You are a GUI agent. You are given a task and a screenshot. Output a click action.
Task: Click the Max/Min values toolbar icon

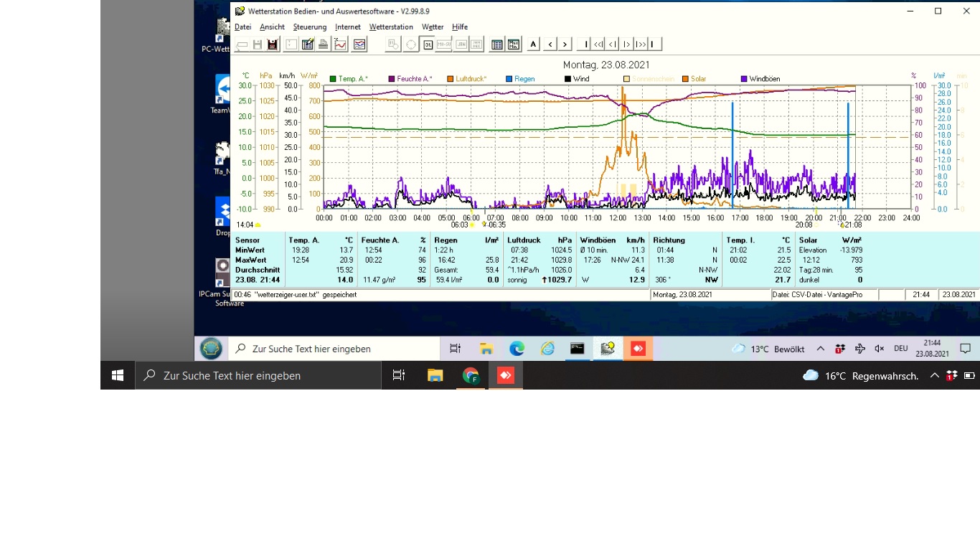coord(514,44)
